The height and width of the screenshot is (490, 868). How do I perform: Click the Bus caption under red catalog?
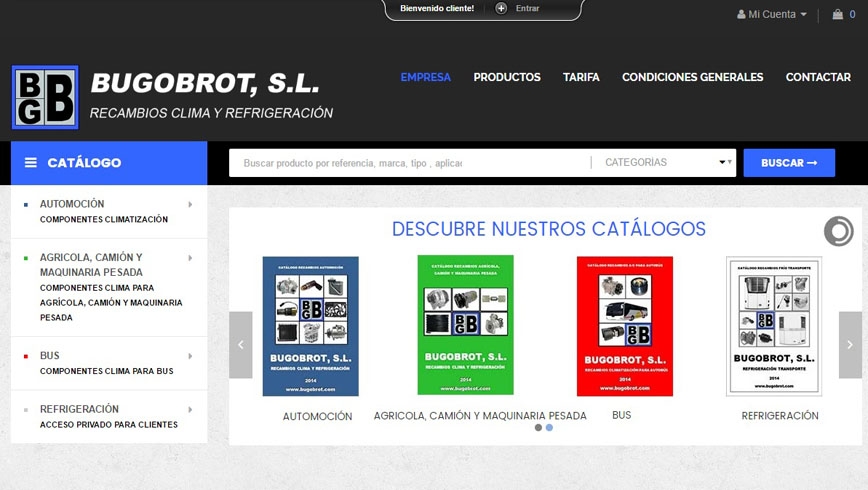(x=622, y=415)
